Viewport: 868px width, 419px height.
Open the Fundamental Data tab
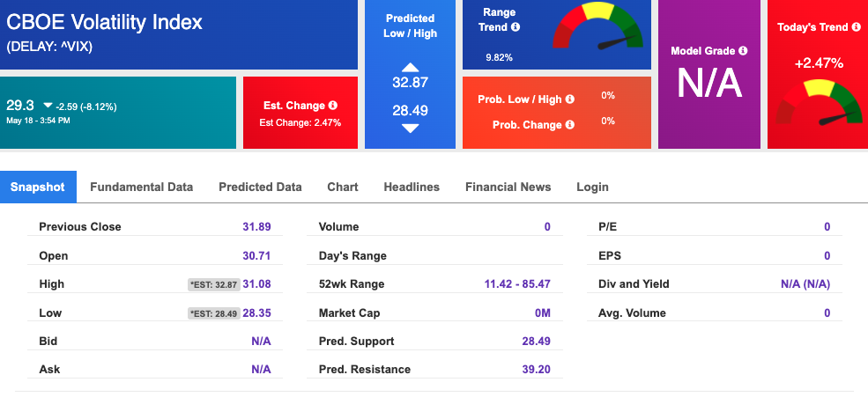(x=142, y=187)
